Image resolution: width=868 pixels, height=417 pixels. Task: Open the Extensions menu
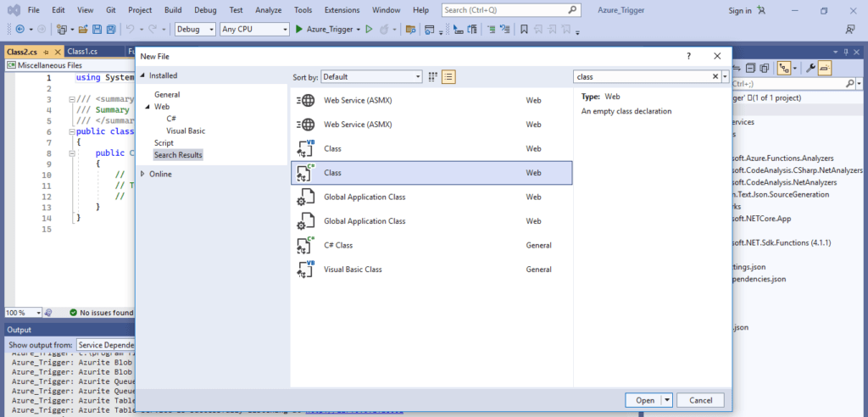[342, 10]
